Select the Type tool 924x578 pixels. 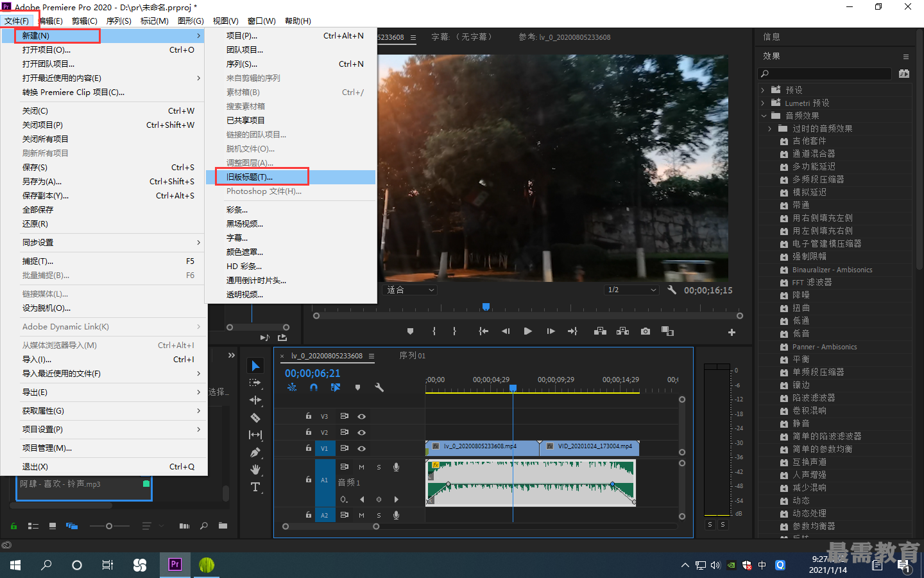pos(255,487)
